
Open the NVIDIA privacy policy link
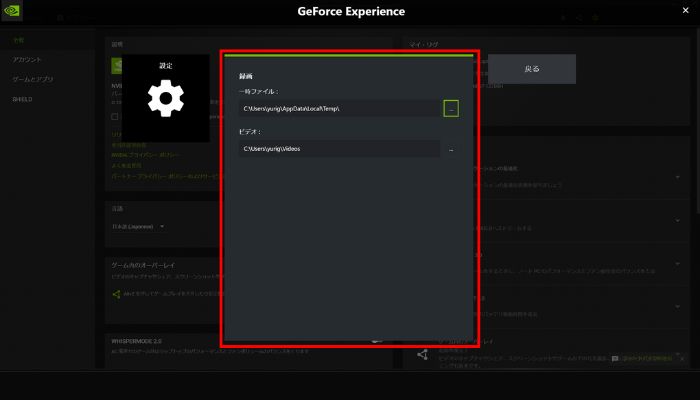coord(145,155)
